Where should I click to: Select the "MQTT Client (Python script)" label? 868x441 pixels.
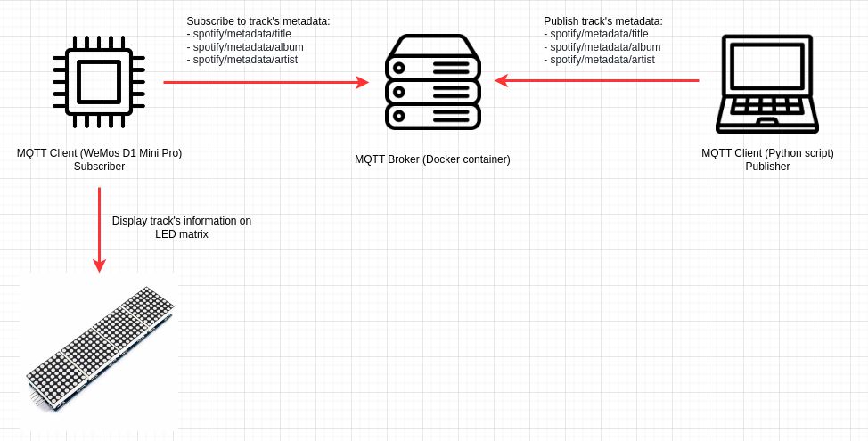(x=767, y=153)
